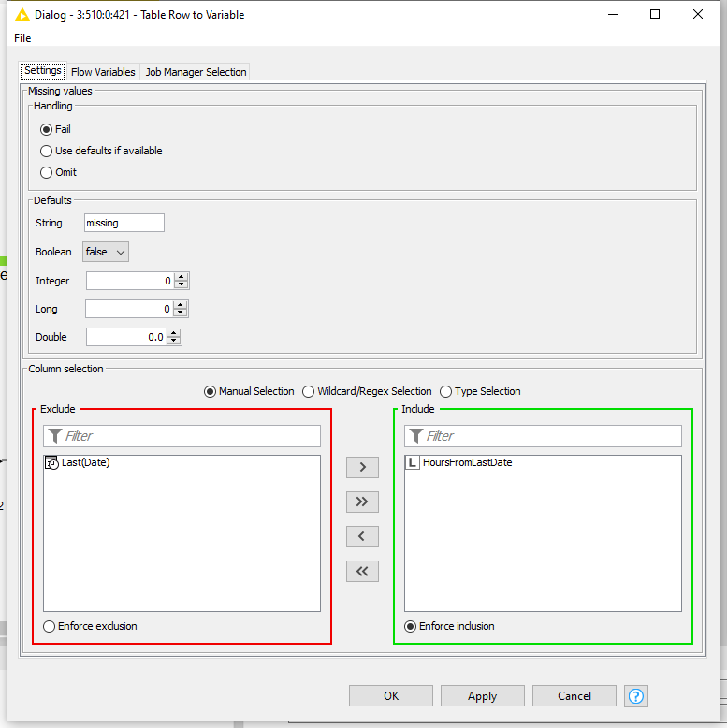Move selected column to Include with single right arrow
The height and width of the screenshot is (728, 727).
click(x=362, y=466)
